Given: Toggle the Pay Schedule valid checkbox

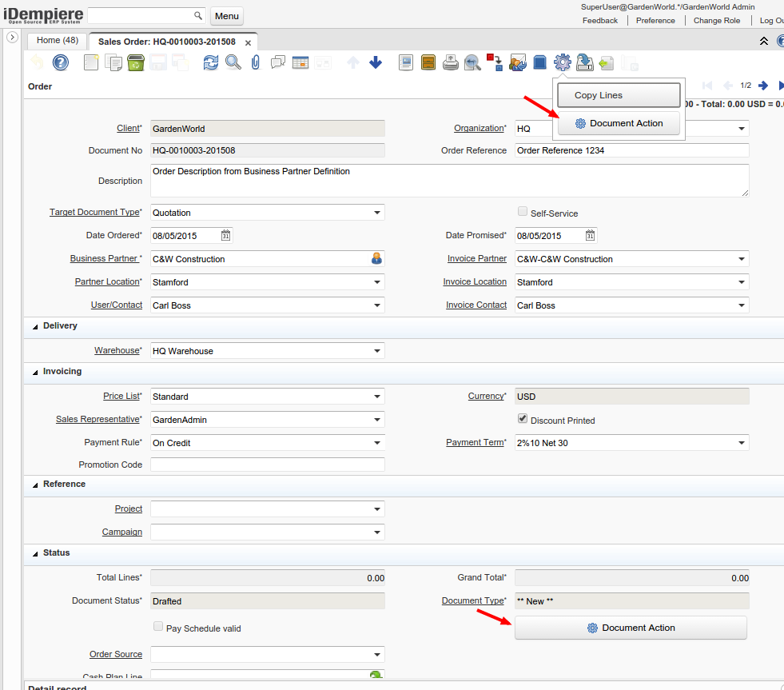Looking at the screenshot, I should pyautogui.click(x=158, y=627).
